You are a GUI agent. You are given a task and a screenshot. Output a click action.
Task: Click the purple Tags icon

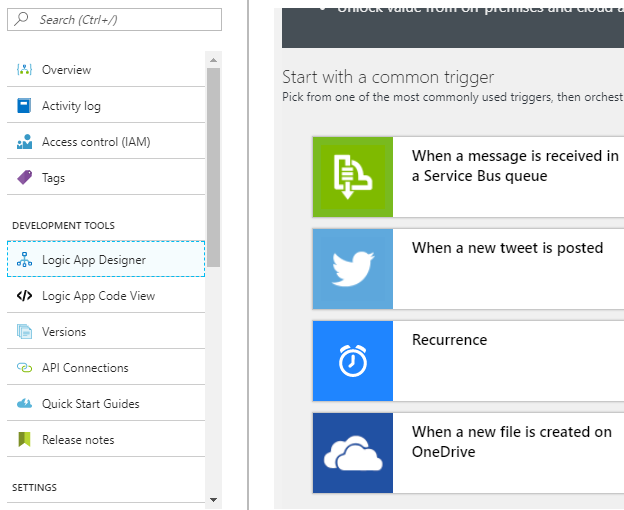click(25, 178)
